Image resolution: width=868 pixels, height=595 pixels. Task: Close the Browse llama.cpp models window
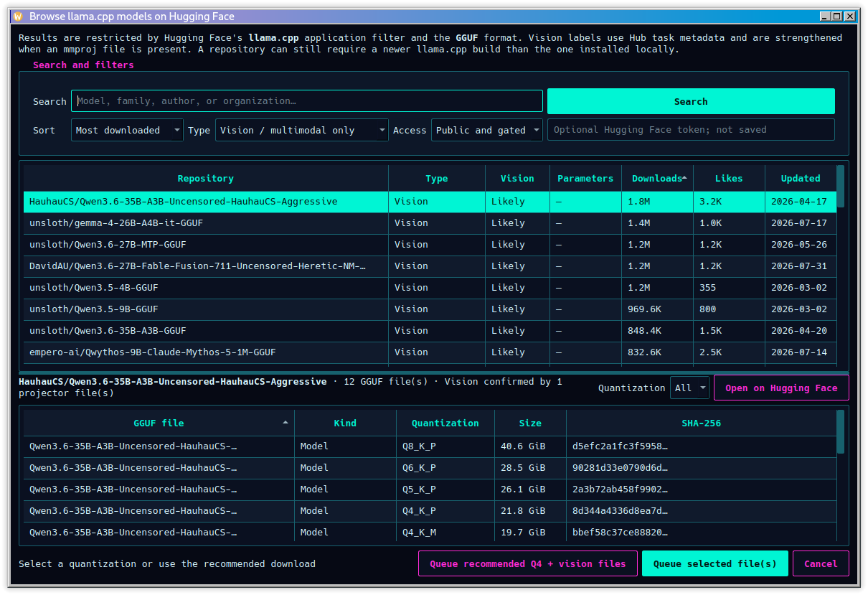850,16
